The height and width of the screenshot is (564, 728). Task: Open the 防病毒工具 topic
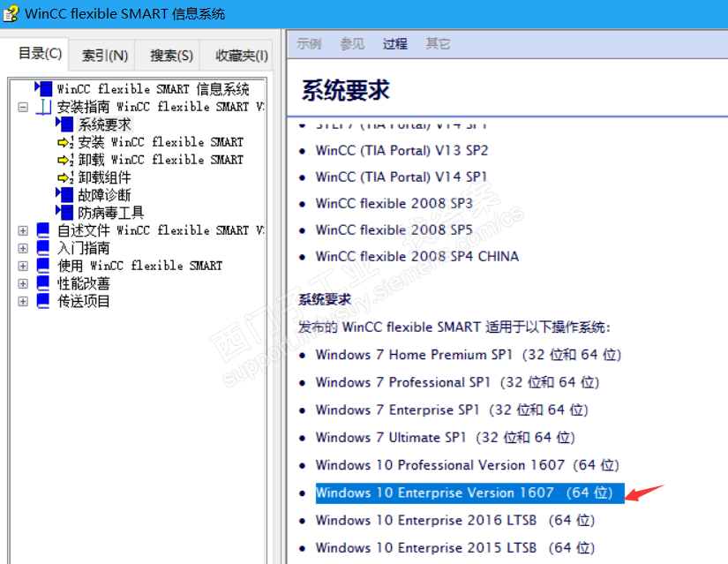[111, 213]
